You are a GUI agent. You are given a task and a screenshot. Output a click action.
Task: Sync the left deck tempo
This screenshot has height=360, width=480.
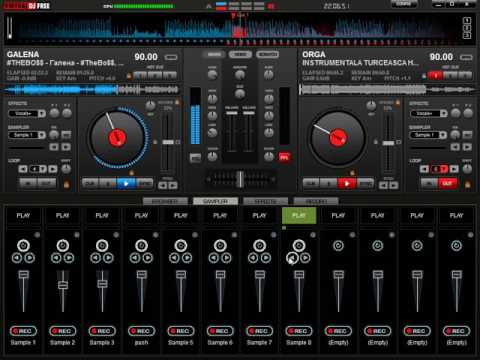pos(145,184)
